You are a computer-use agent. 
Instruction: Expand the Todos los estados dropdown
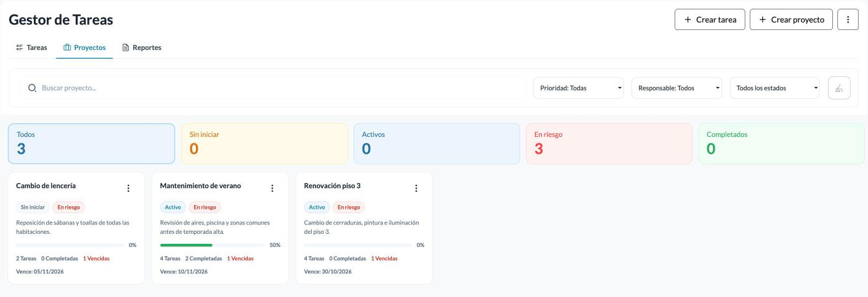[x=775, y=88]
